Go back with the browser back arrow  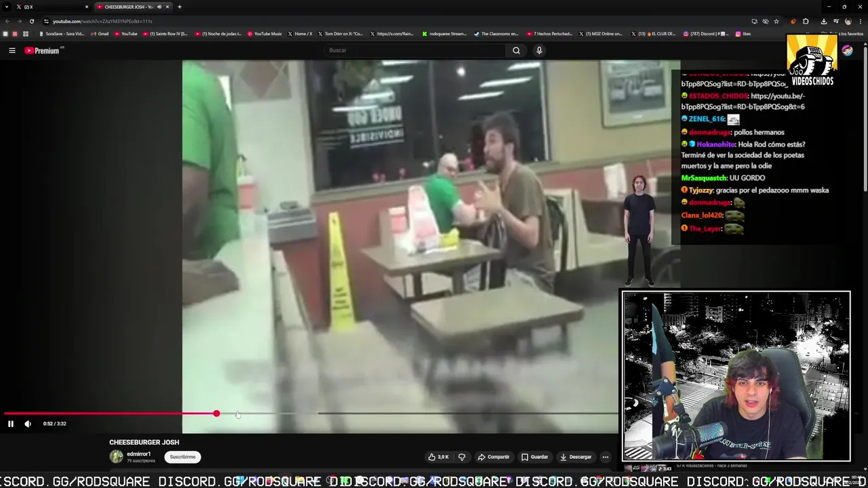7,21
